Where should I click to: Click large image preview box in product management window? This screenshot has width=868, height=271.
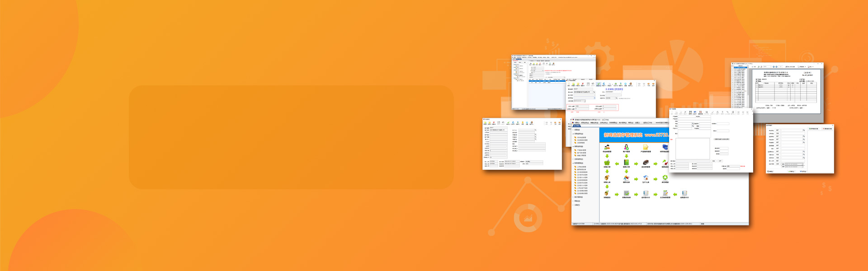click(x=693, y=149)
